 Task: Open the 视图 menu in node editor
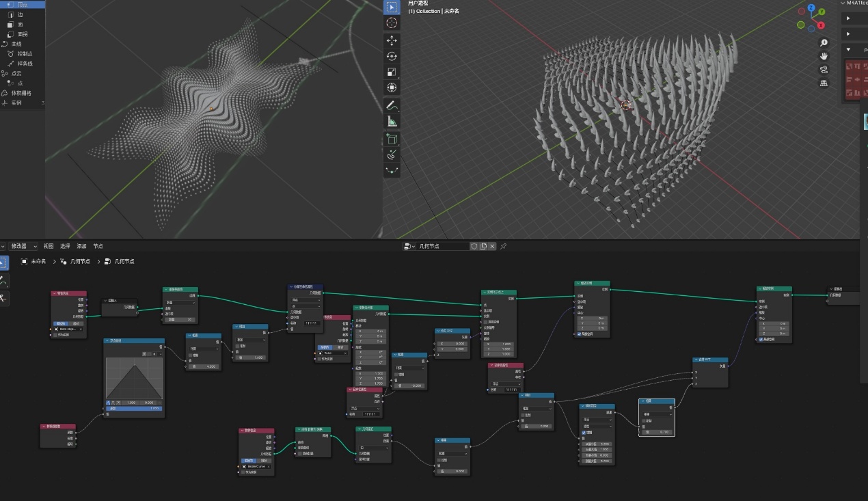click(49, 246)
